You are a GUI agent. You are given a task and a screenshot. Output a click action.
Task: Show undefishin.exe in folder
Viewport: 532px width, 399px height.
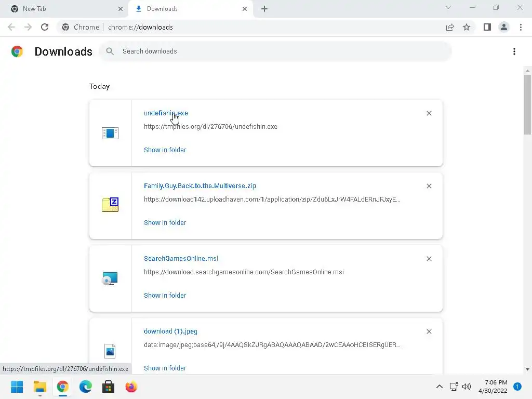(165, 150)
